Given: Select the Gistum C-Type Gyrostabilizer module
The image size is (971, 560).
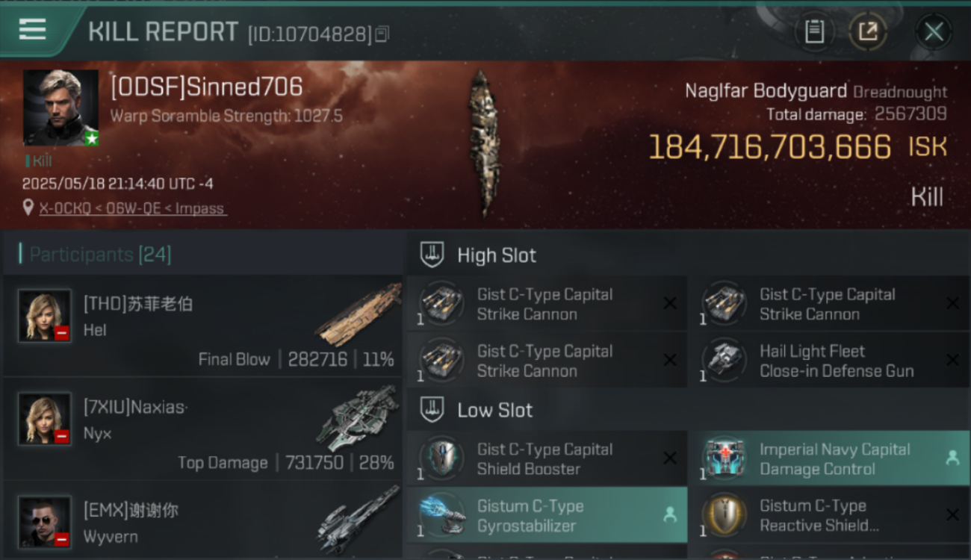Looking at the screenshot, I should point(547,515).
